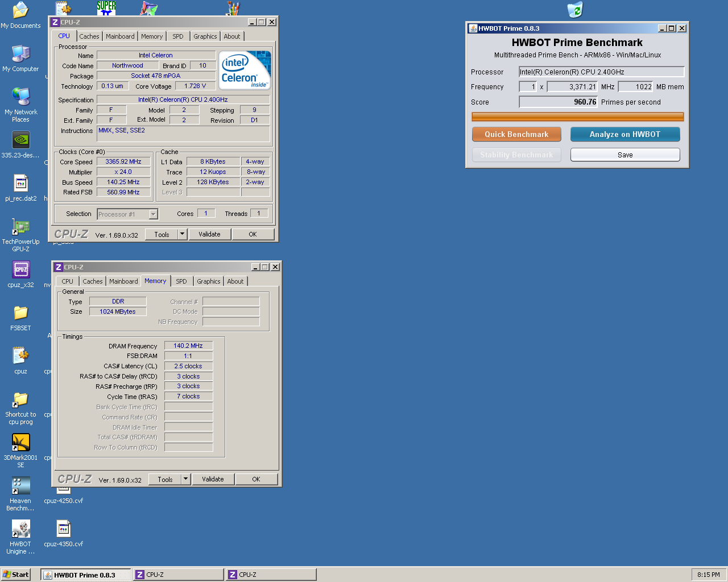The width and height of the screenshot is (728, 582).
Task: Click the 960.76 score field
Action: [x=558, y=102]
